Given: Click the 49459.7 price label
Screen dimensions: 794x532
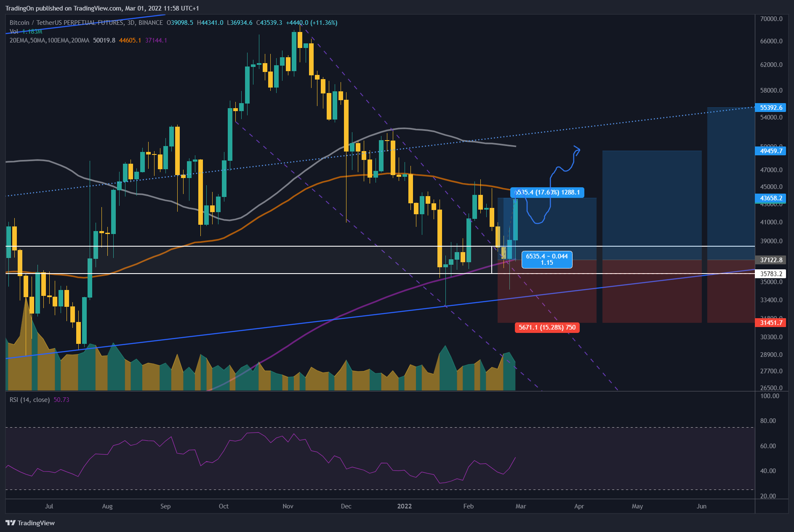Looking at the screenshot, I should 771,151.
